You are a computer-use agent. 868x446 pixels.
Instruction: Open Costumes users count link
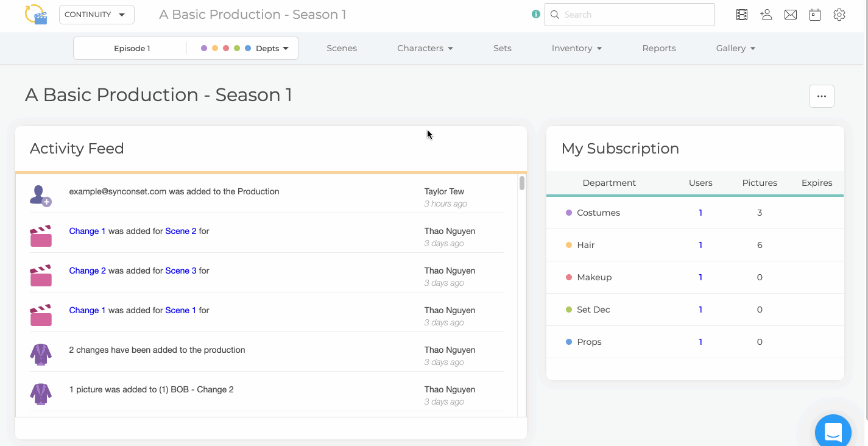click(x=700, y=213)
